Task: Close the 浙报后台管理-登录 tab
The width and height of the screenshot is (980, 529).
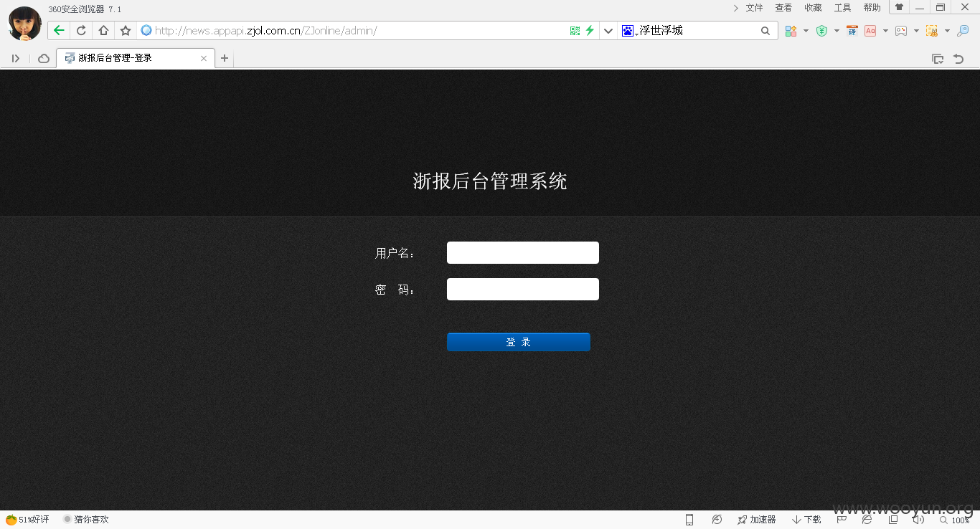Action: click(204, 59)
